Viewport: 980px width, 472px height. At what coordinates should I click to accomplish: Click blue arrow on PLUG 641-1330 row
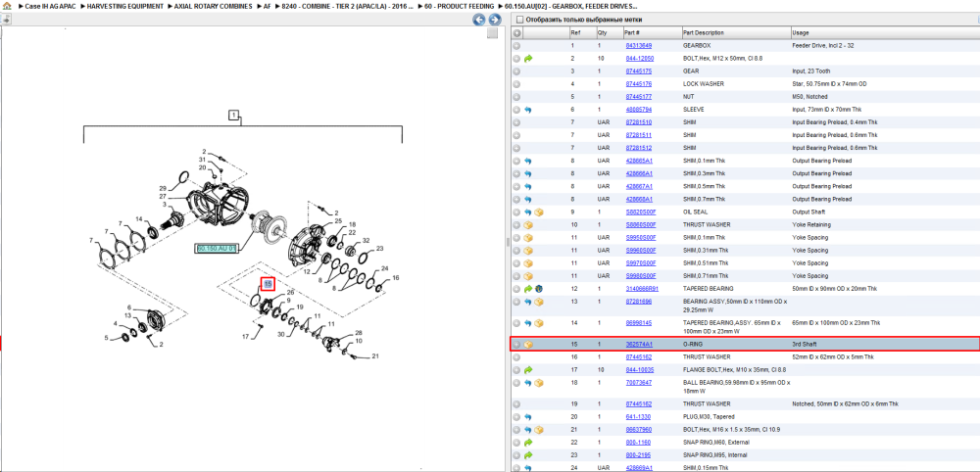pyautogui.click(x=528, y=416)
